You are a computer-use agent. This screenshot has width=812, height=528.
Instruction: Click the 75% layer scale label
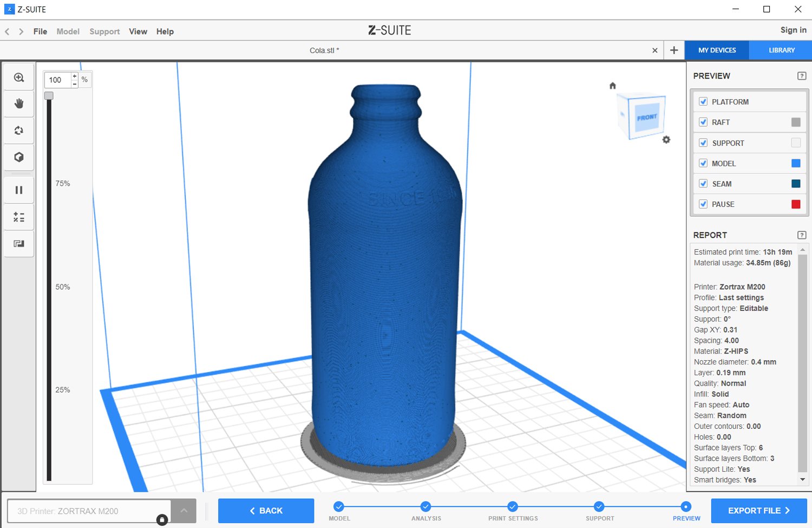coord(63,184)
